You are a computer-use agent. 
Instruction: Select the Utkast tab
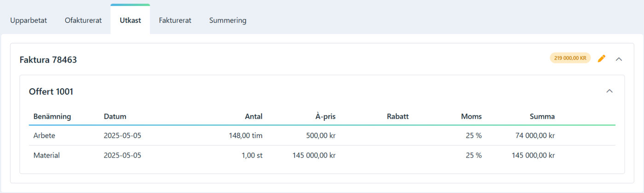(x=130, y=20)
